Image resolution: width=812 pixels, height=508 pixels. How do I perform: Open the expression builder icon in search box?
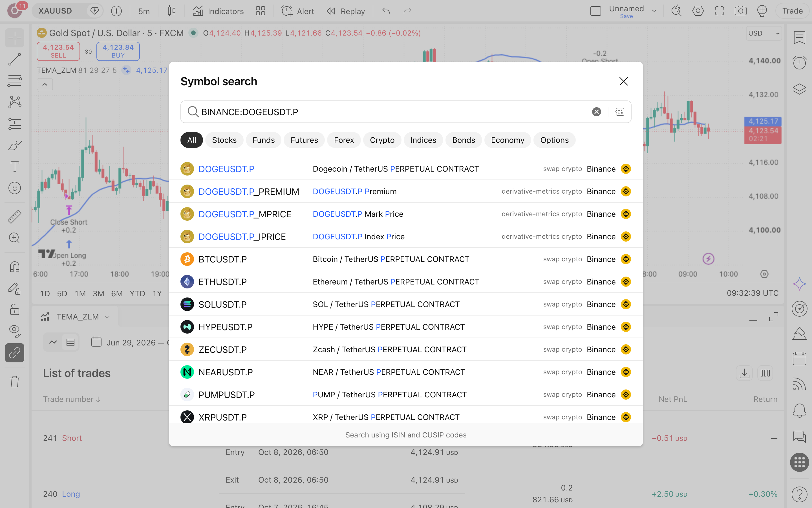click(x=620, y=112)
